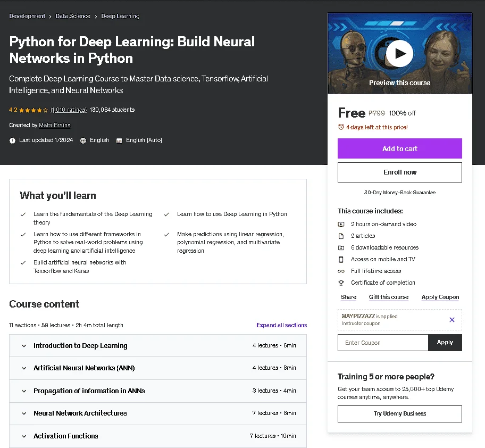Click Expand all sections link
Image resolution: width=485 pixels, height=448 pixels.
coord(281,325)
